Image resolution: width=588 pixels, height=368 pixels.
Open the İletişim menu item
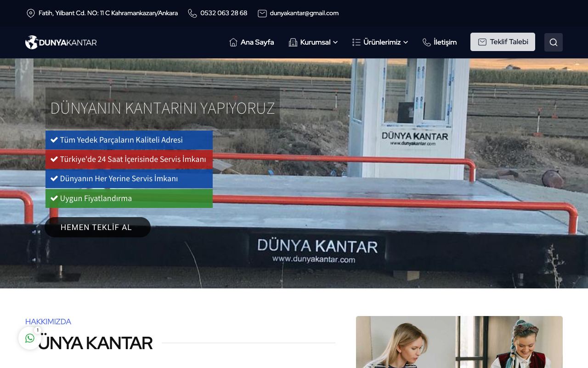tap(445, 42)
